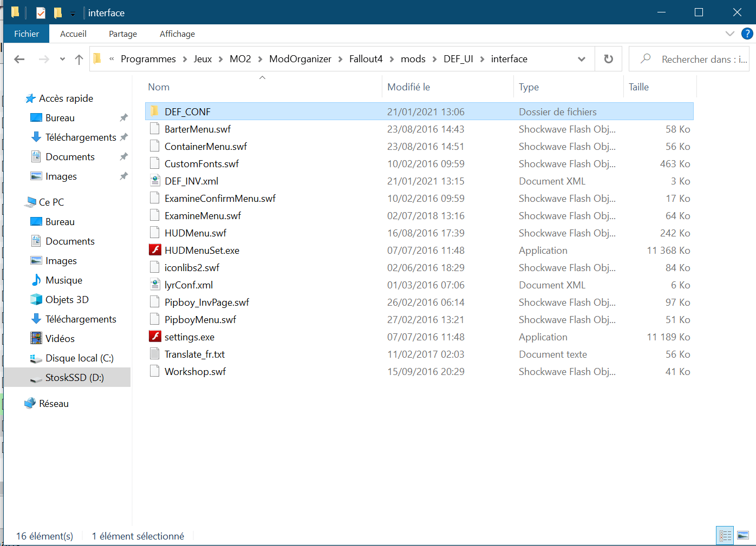
Task: Expand the ribbon using the chevron
Action: (x=729, y=34)
